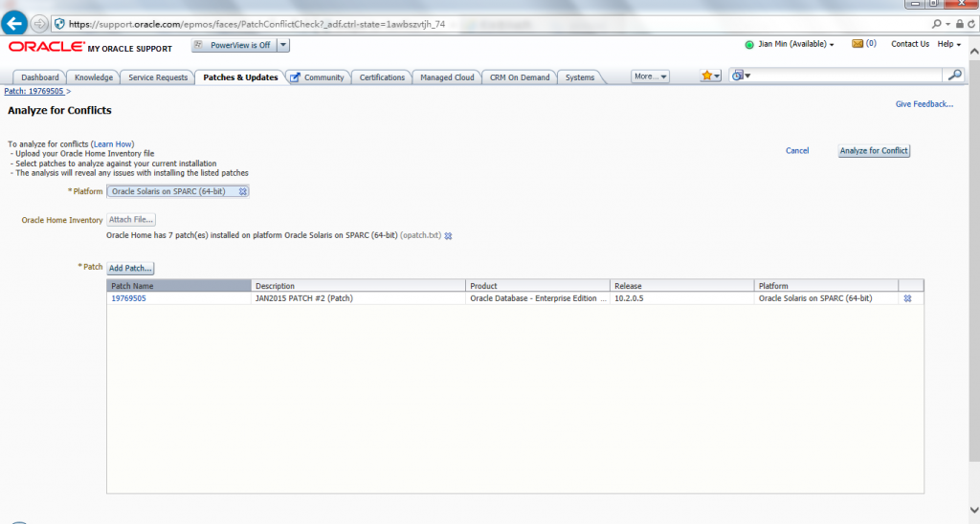Viewport: 980px width, 524px height.
Task: Click the Oracle Database - Enterprise Edition cell
Action: 538,298
